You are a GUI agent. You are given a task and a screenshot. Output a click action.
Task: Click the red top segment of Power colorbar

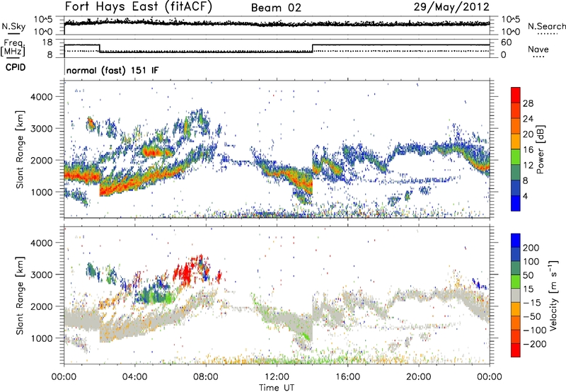click(516, 95)
